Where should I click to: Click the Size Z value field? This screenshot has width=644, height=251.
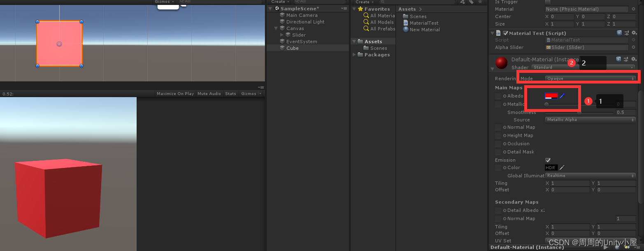623,24
